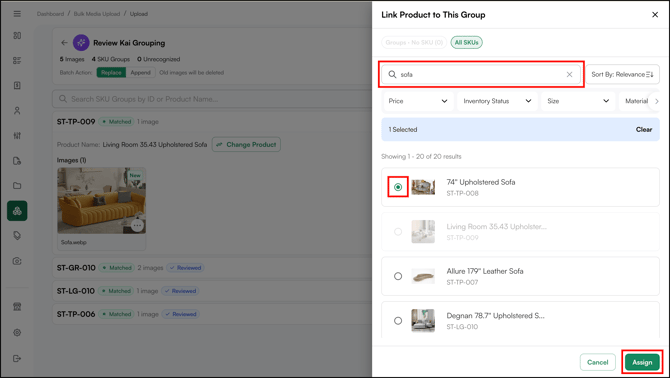
Task: Click 74" Upholstered Sofa product thumbnail
Action: pyautogui.click(x=423, y=187)
